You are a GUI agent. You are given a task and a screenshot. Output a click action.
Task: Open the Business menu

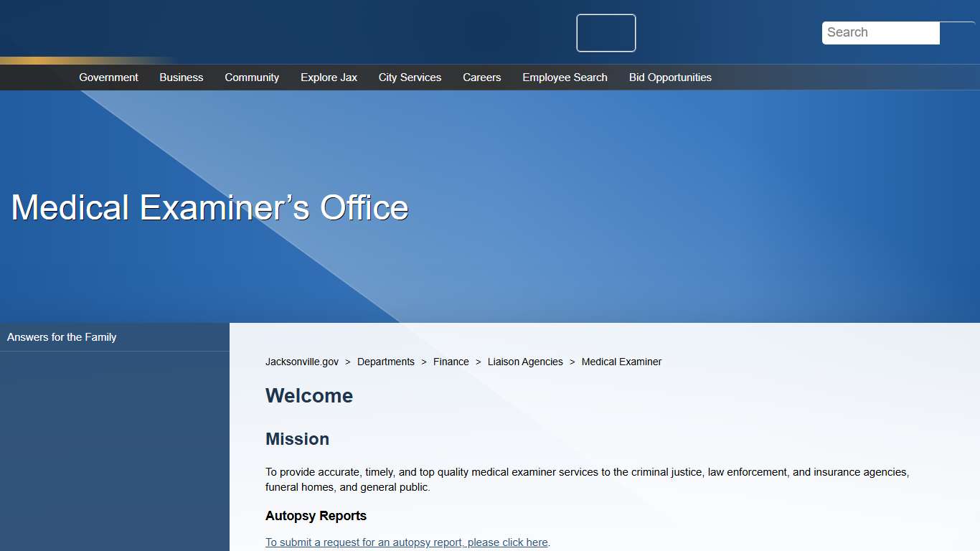point(181,77)
